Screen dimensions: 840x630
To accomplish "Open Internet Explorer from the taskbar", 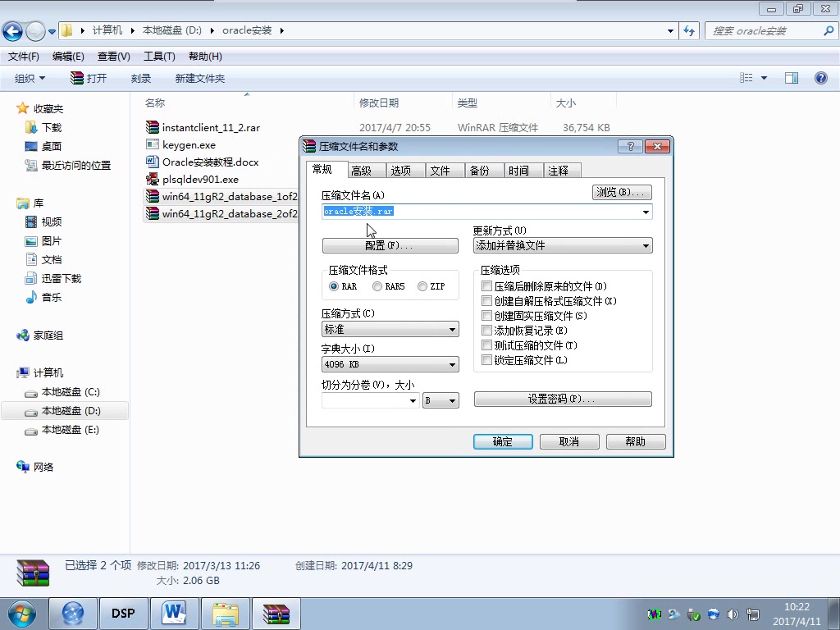I will pyautogui.click(x=73, y=613).
